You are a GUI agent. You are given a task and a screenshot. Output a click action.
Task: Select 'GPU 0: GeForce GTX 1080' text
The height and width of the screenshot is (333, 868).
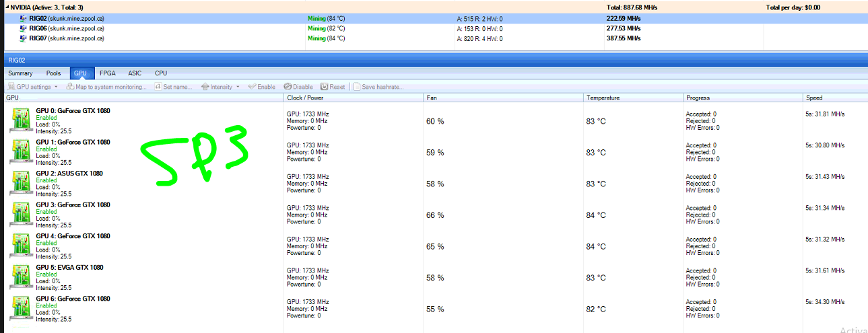click(73, 111)
